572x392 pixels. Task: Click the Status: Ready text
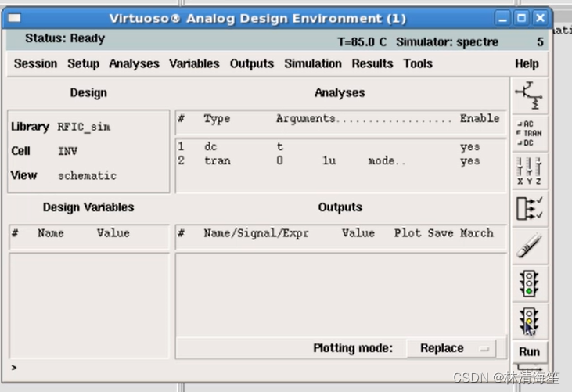tap(65, 38)
